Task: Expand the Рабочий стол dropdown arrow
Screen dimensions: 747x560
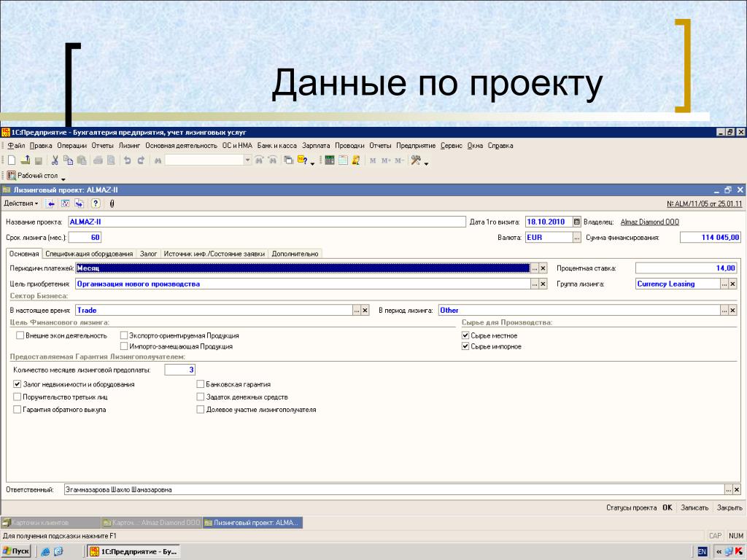Action: [x=63, y=179]
